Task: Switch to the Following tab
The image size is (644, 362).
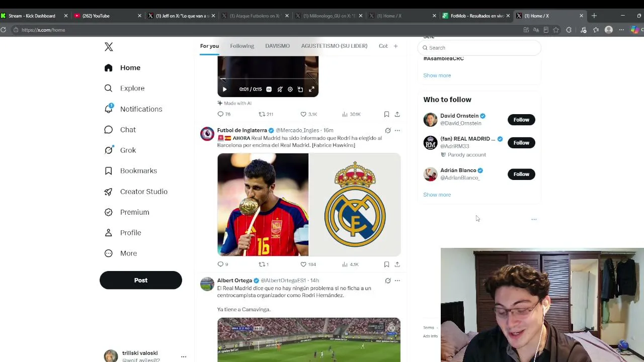Action: (x=242, y=46)
